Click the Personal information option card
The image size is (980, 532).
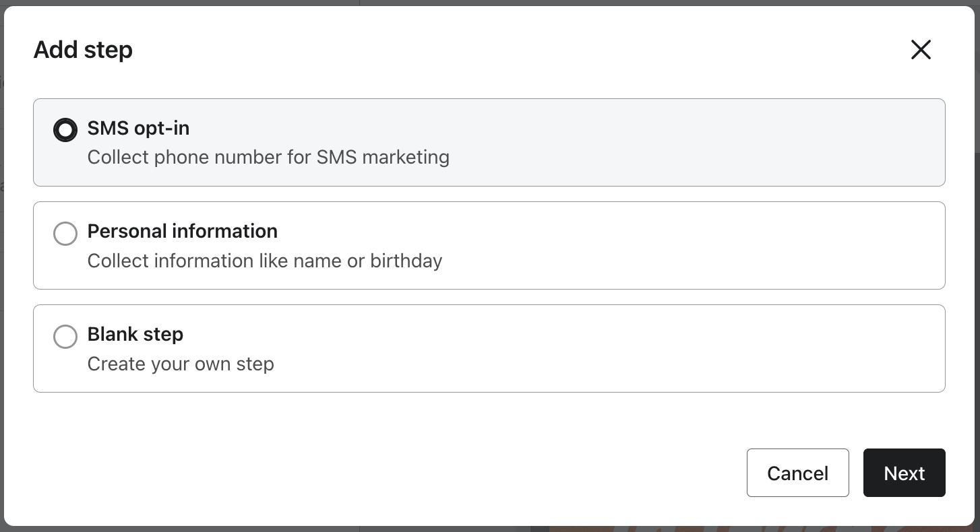point(489,245)
